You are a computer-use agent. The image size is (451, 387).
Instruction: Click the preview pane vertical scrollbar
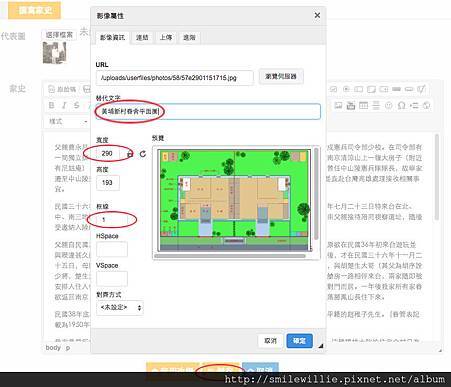point(316,193)
